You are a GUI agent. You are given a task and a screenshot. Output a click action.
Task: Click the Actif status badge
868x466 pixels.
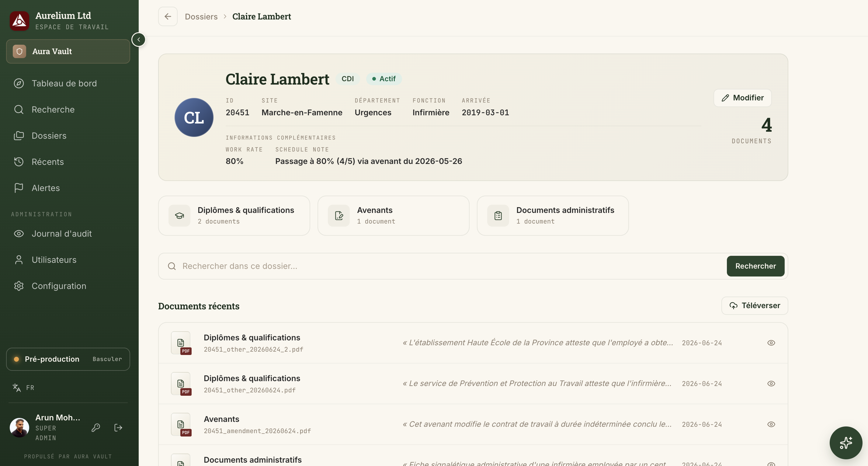tap(384, 78)
